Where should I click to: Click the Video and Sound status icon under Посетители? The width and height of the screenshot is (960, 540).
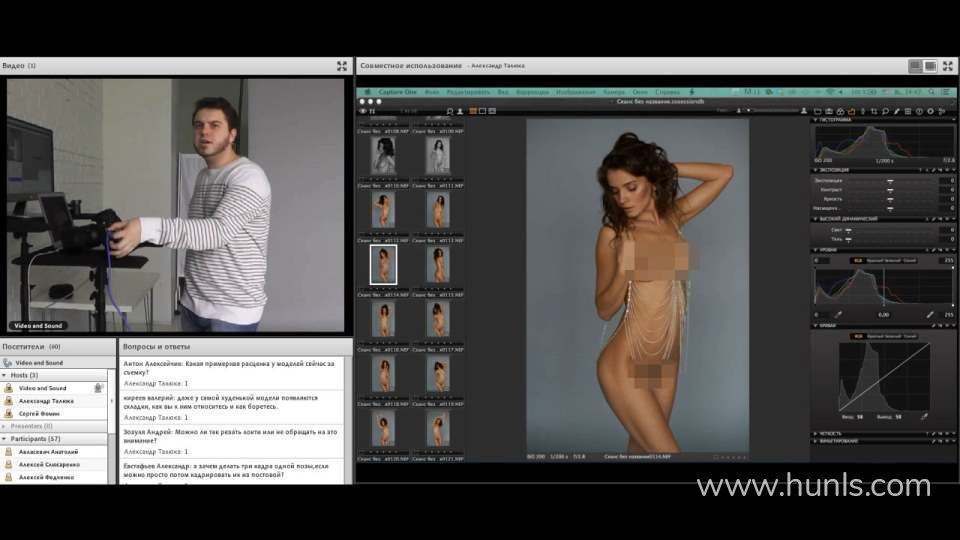(7, 362)
